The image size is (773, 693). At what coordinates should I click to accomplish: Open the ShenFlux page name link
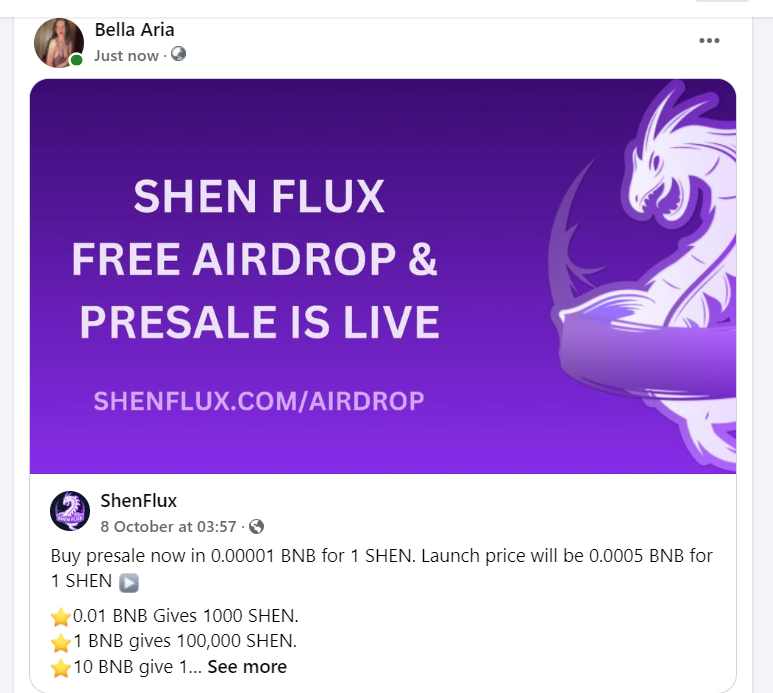(x=139, y=501)
